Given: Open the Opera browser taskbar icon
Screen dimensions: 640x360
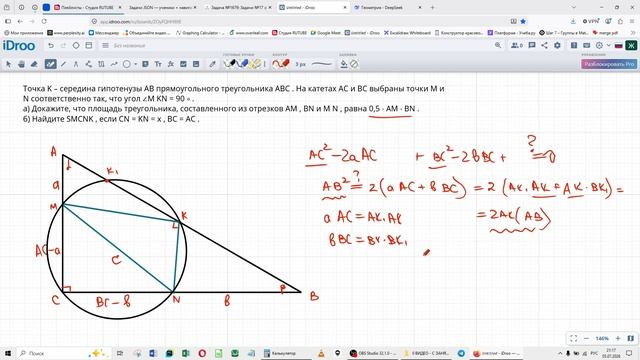Looking at the screenshot, I should [202, 353].
